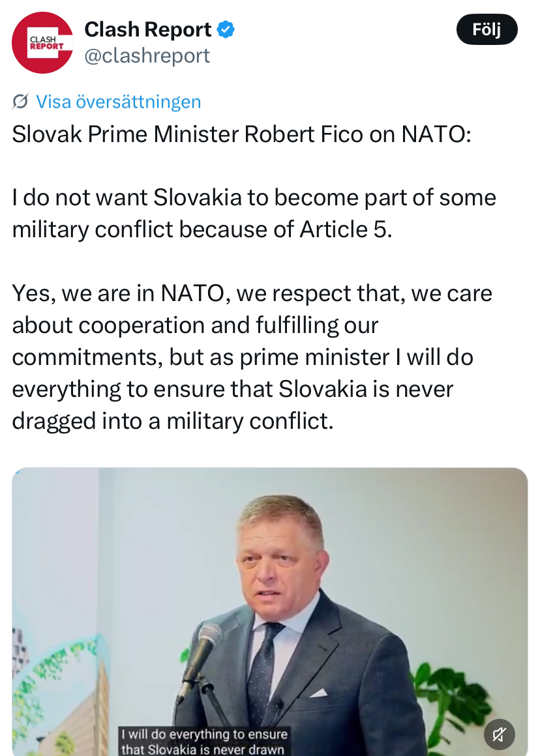Click the 'Yes, we are in NATO' line
540x756 pixels.
[x=252, y=293]
